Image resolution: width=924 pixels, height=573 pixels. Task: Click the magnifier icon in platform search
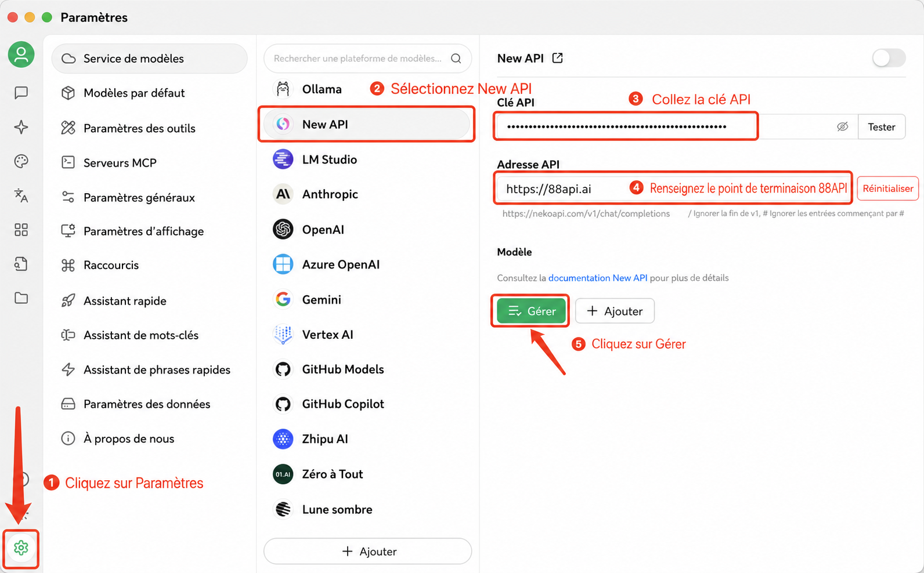[456, 59]
